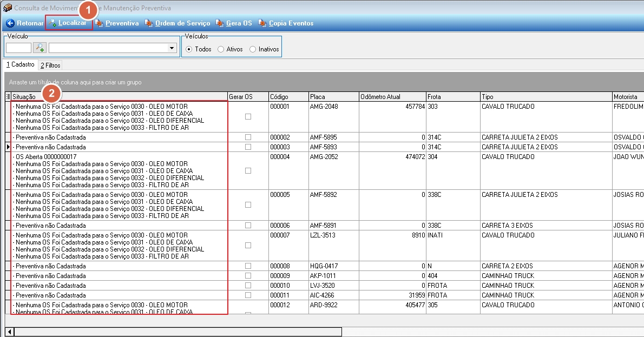Check Gerar OS for vehicle 000004

point(248,171)
